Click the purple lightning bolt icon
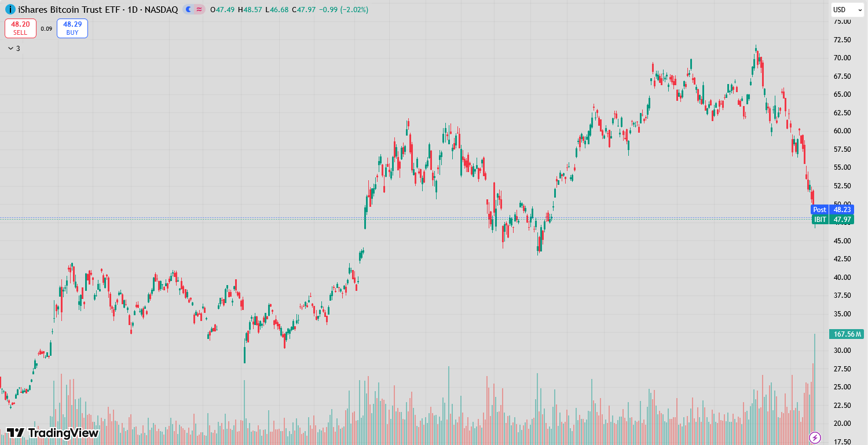The width and height of the screenshot is (868, 445). (x=815, y=437)
